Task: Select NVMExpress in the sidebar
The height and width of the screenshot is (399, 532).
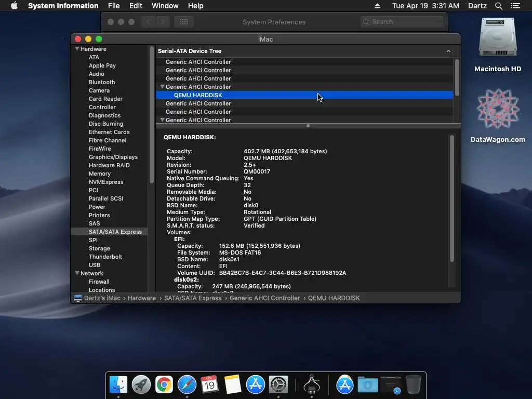Action: (106, 182)
